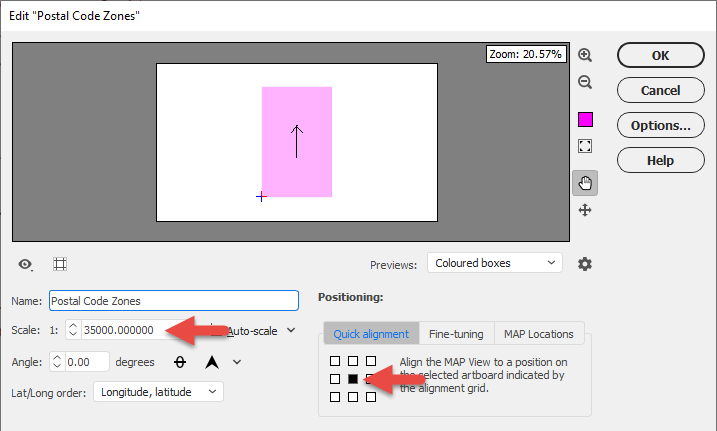This screenshot has height=431, width=717.
Task: Click the north arrow icon
Action: click(x=212, y=362)
